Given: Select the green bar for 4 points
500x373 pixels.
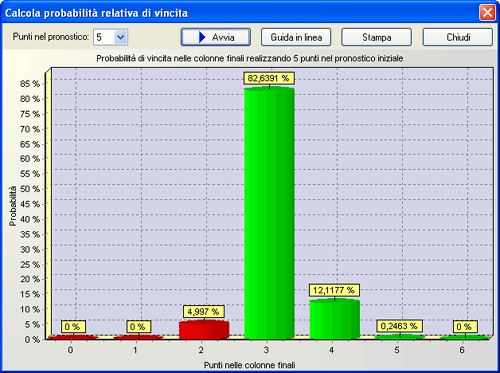Looking at the screenshot, I should [335, 319].
